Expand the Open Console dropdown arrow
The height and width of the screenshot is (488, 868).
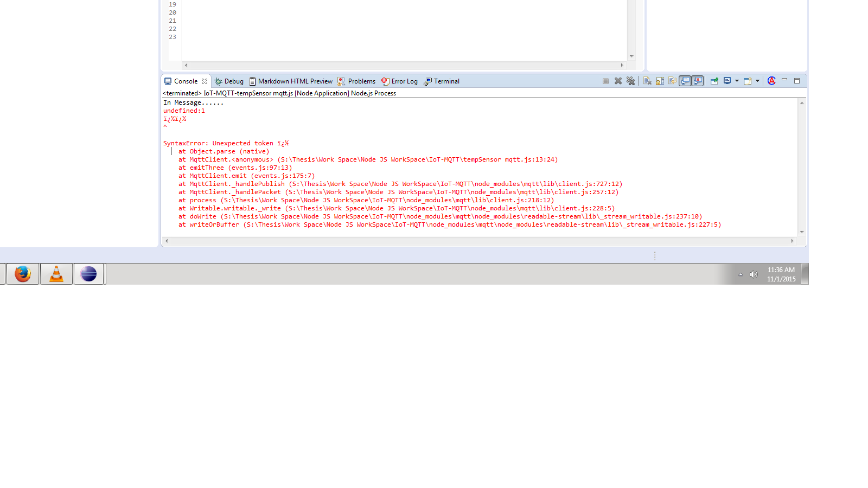757,81
